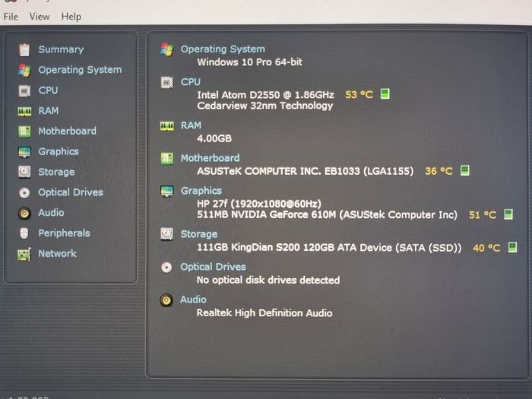Click the CPU chip icon in sidebar
Image resolution: width=532 pixels, height=399 pixels.
pos(24,90)
